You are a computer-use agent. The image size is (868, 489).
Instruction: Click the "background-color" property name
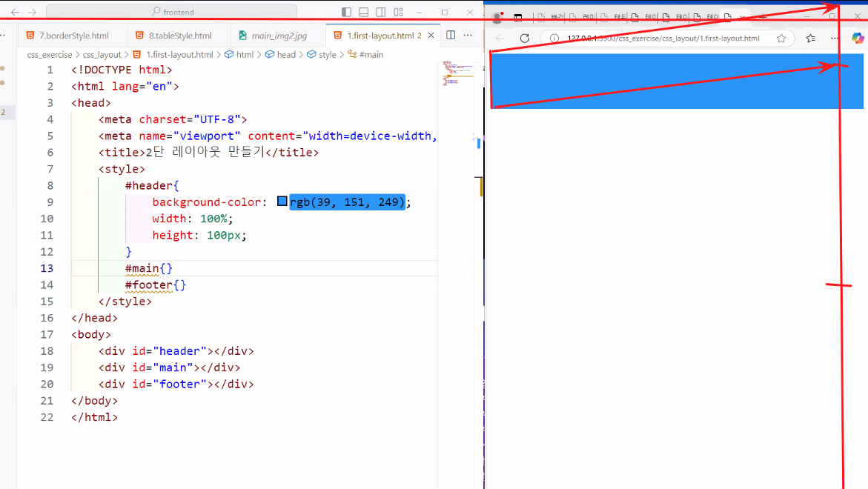point(206,202)
